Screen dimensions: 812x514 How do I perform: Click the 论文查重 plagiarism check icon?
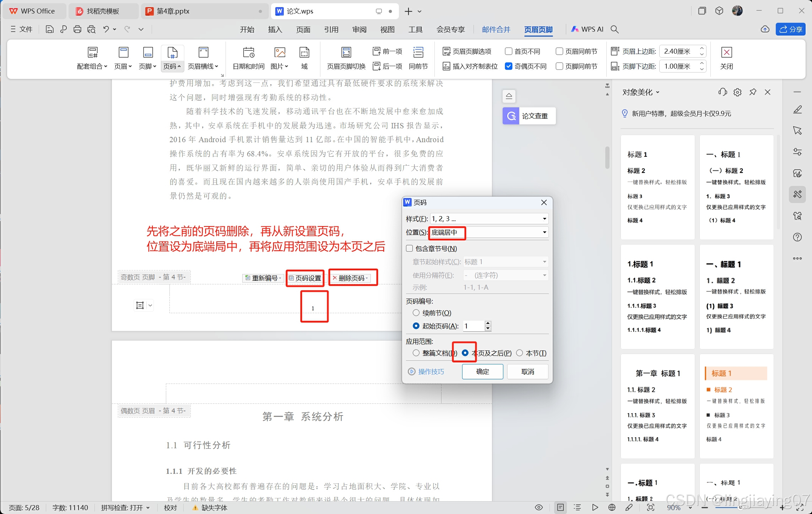pyautogui.click(x=511, y=116)
